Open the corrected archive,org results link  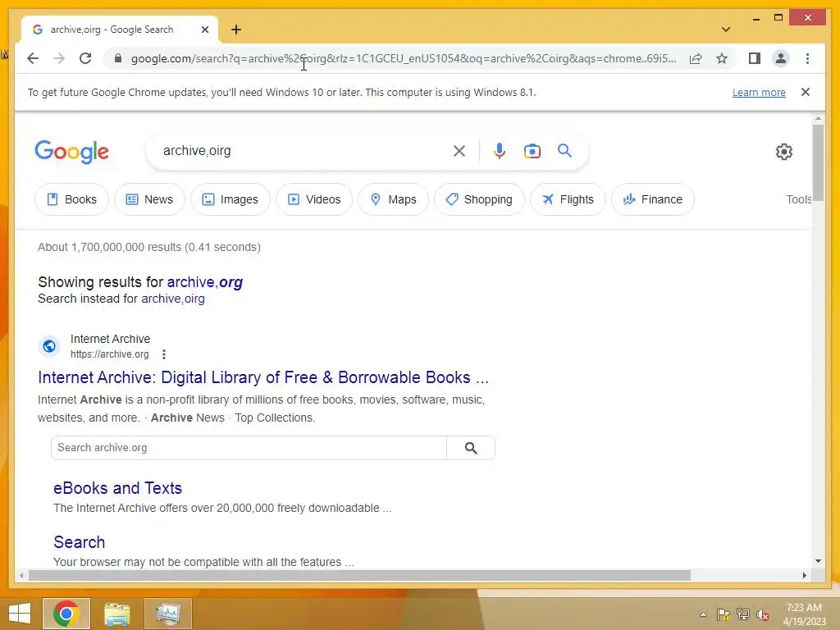(204, 282)
